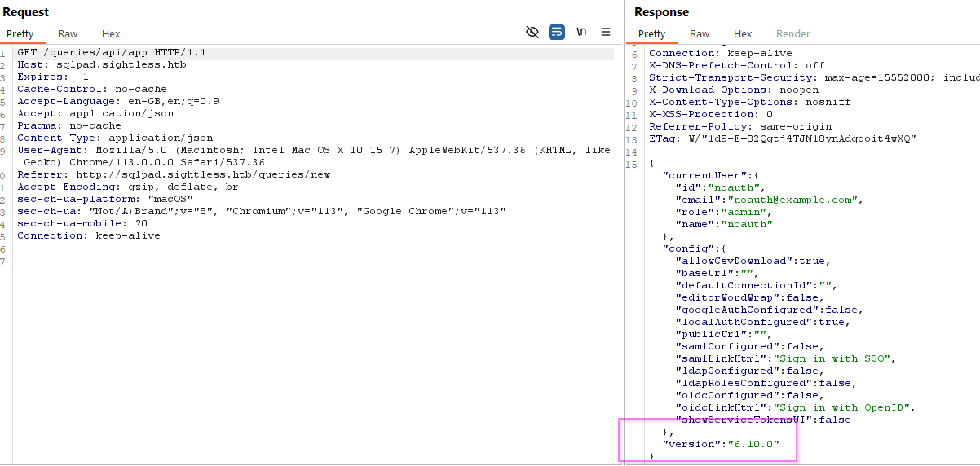
Task: Click the "allowCsvDownload":true line
Action: pos(753,261)
